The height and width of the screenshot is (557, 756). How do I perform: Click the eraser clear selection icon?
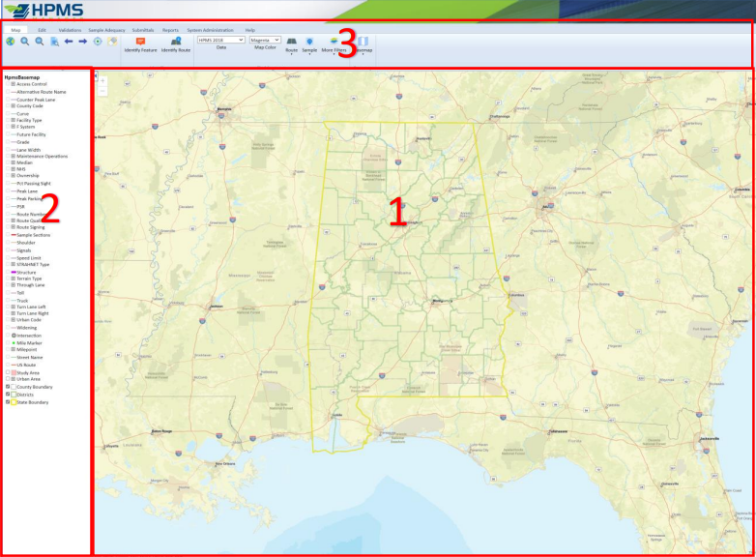point(112,42)
